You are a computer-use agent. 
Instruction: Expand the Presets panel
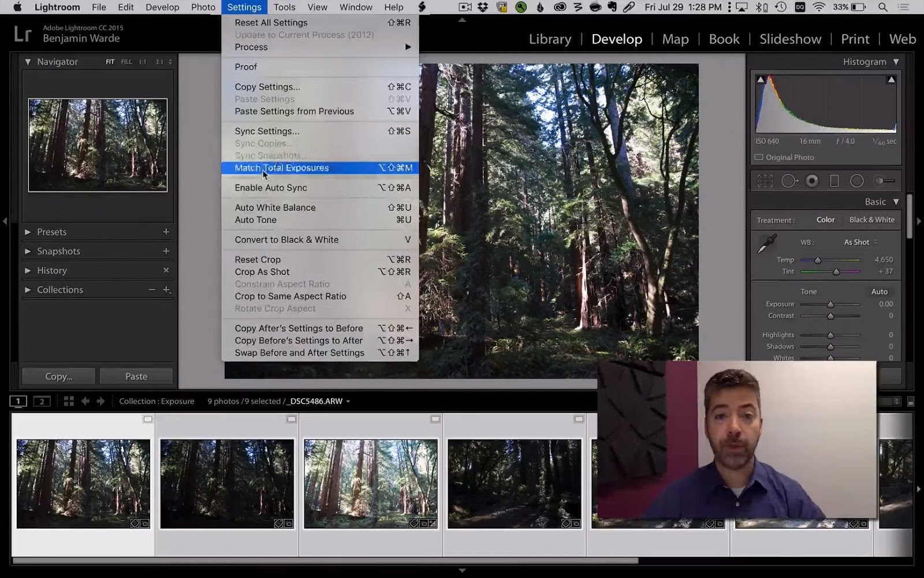[28, 232]
